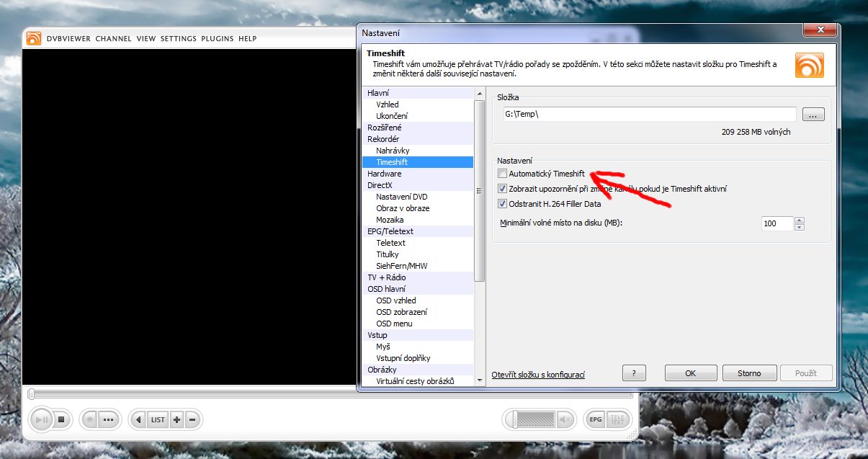This screenshot has height=459, width=868.
Task: Increase minimum free space with up arrow
Action: pos(799,220)
